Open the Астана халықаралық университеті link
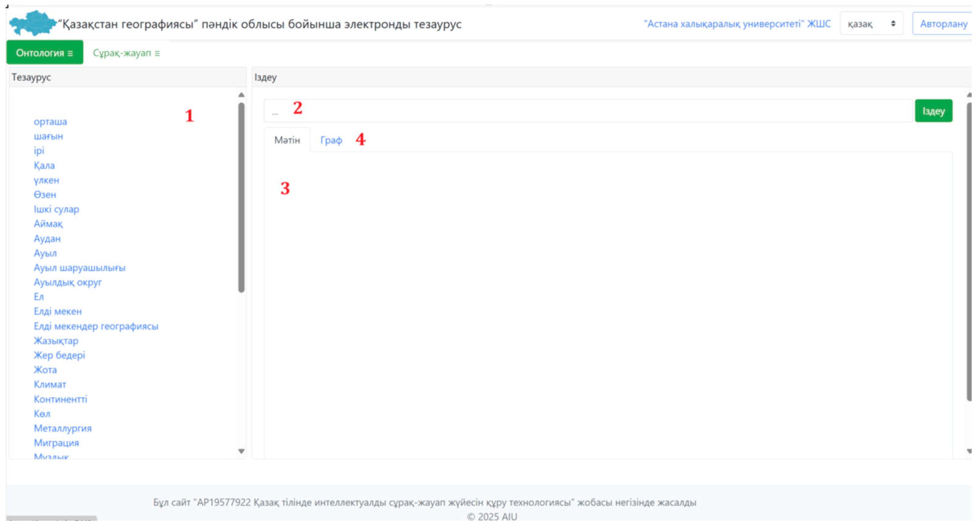 (737, 24)
